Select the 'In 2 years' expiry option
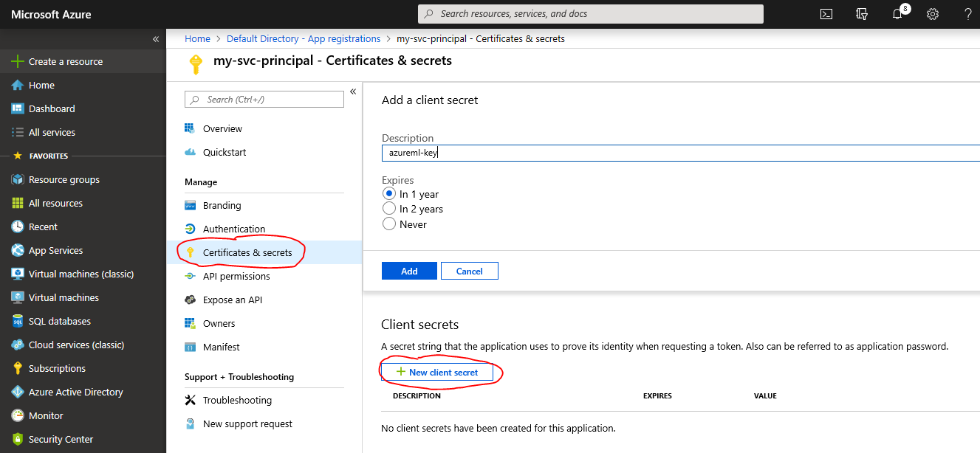980x453 pixels. point(389,209)
